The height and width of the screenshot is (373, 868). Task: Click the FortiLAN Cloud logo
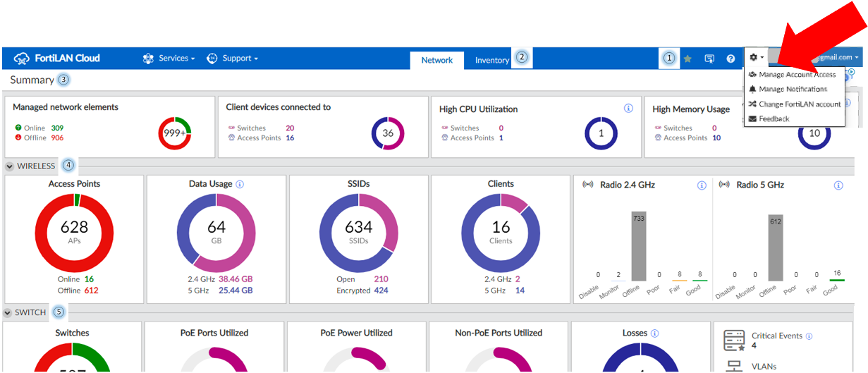tap(58, 59)
